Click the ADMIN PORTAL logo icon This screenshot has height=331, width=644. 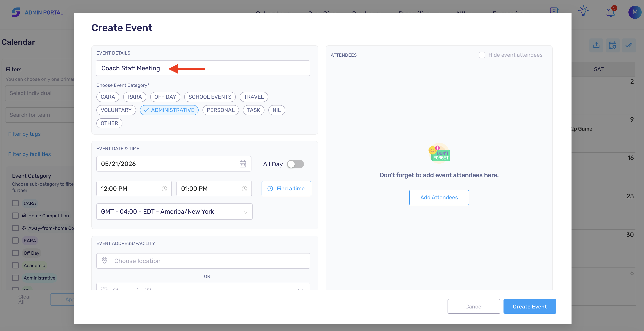[16, 12]
